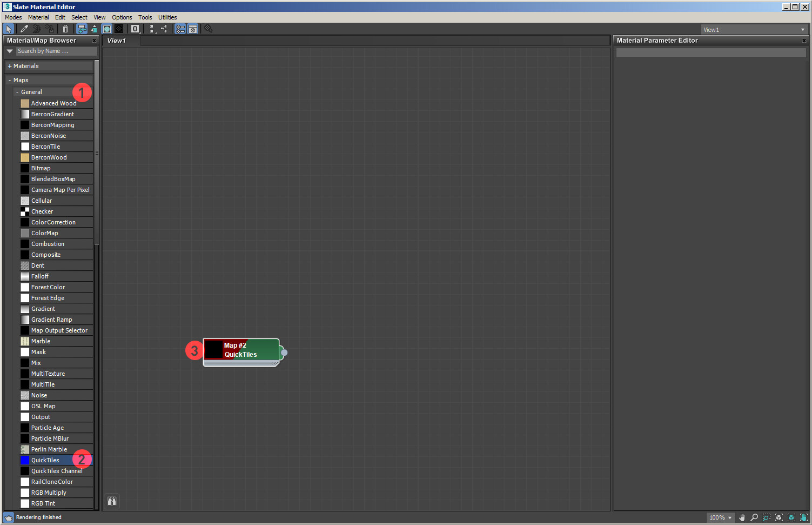The width and height of the screenshot is (812, 525).
Task: Select the Gradient Ramp map entry
Action: (51, 320)
